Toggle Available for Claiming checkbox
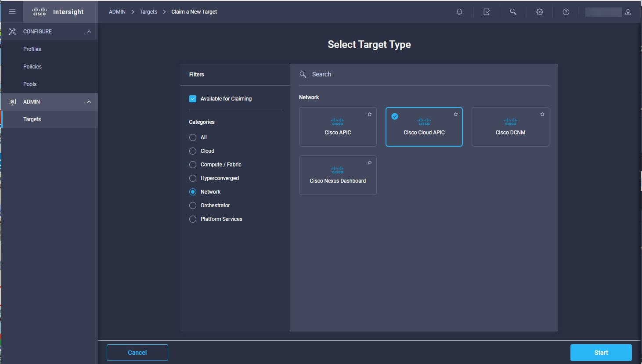Viewport: 642px width, 364px height. tap(193, 99)
